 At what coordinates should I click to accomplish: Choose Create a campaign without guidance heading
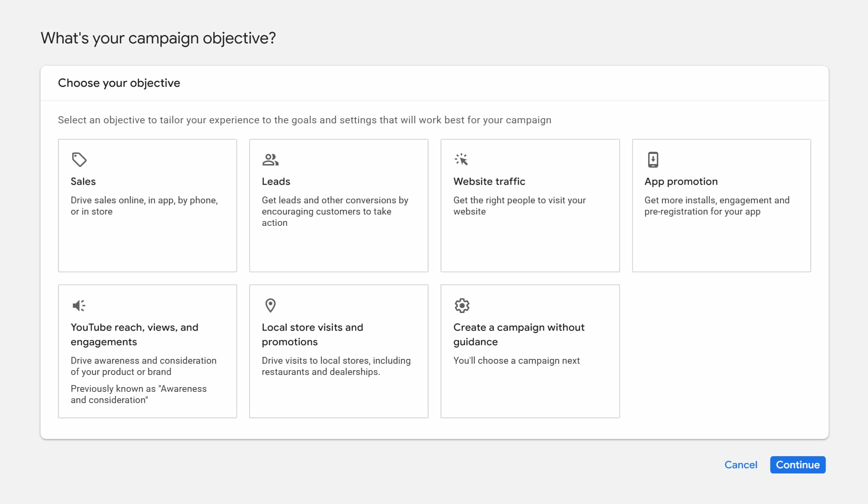pos(519,334)
